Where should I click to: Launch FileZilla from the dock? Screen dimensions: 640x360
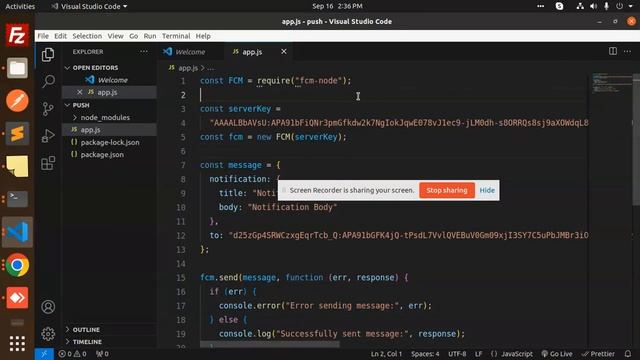[17, 35]
